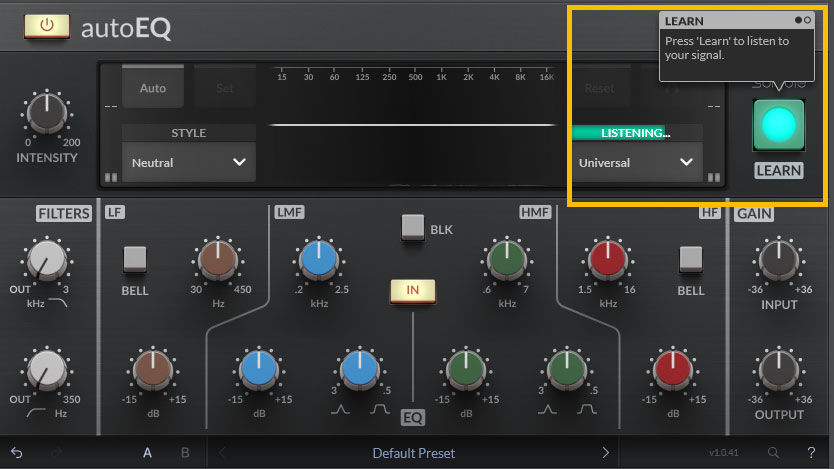Open the Neutral style dropdown
Screen dimensions: 834x469
pyautogui.click(x=189, y=163)
